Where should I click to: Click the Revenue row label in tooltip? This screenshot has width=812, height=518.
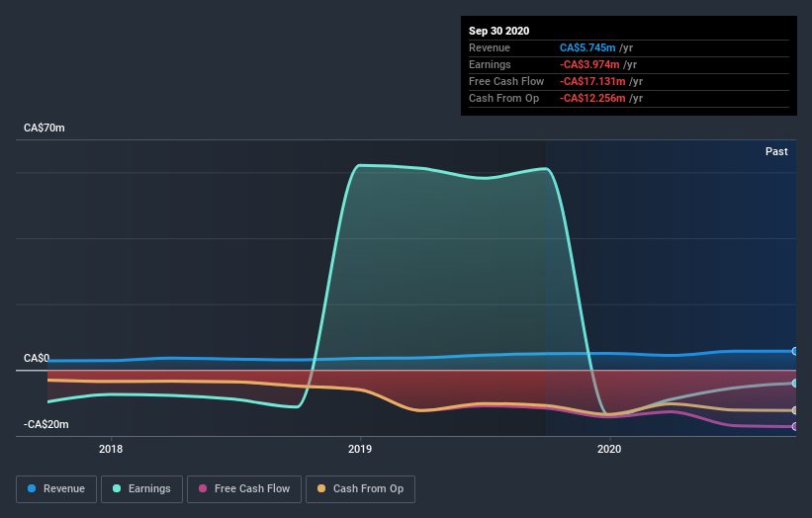(x=490, y=47)
